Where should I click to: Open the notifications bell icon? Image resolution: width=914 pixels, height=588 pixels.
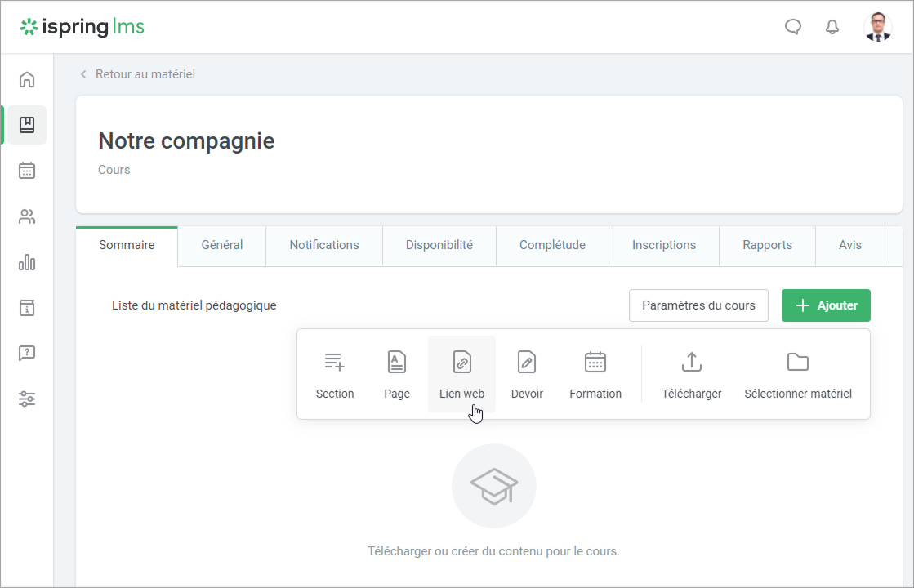click(x=832, y=27)
